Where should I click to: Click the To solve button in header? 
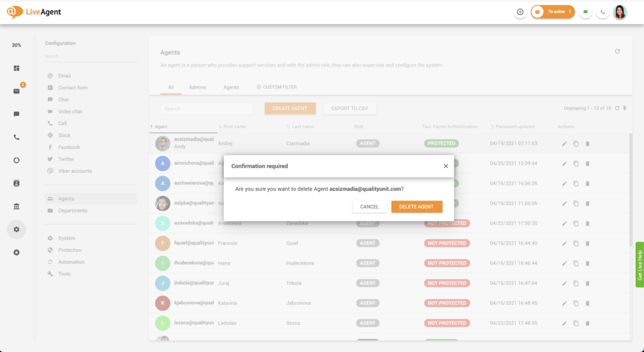(x=553, y=12)
